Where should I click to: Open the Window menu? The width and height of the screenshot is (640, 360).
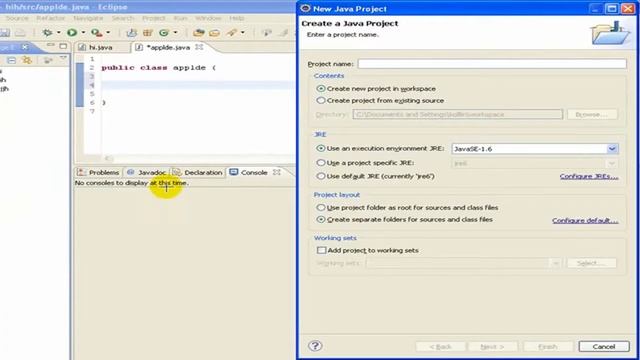pos(208,18)
